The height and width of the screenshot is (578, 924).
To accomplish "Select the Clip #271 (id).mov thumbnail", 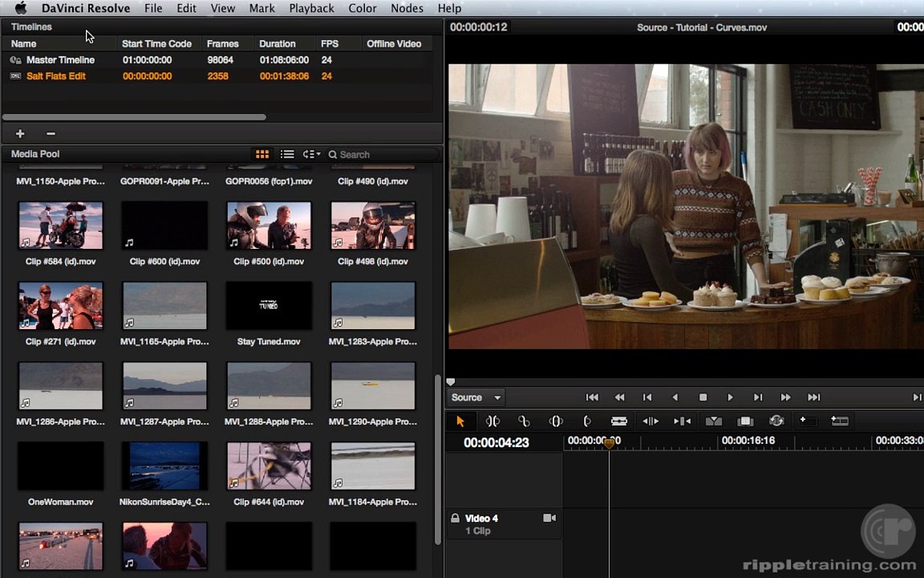I will [61, 306].
